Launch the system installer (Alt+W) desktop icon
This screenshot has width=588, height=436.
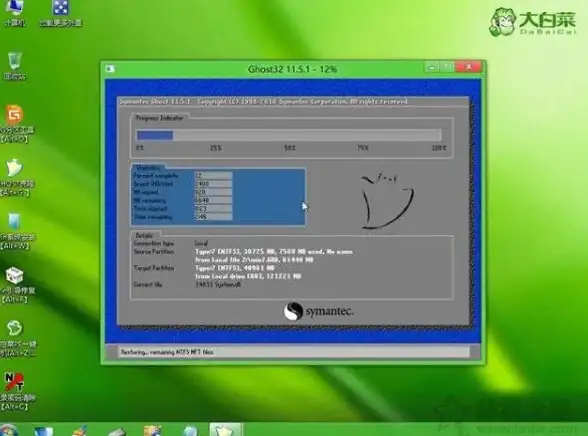point(15,231)
